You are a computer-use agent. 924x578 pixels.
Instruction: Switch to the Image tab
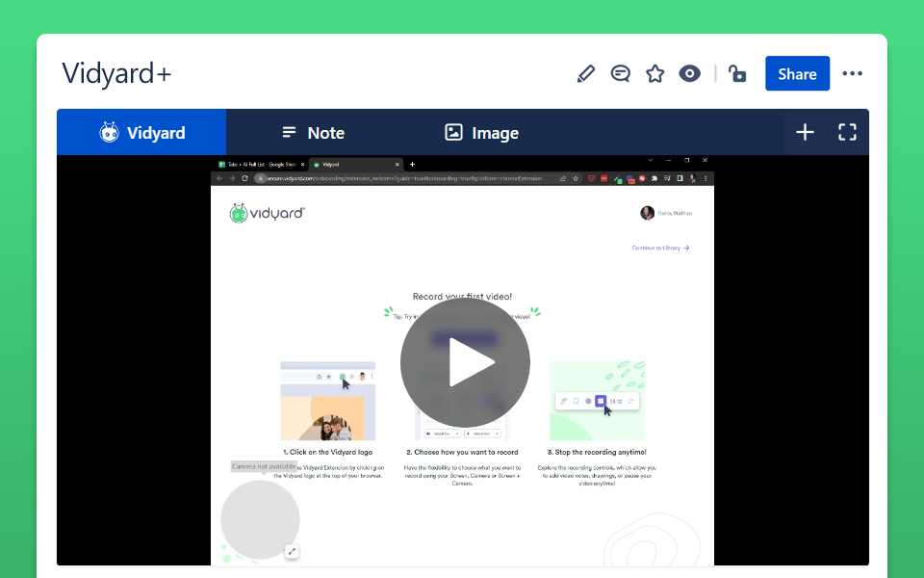(481, 132)
